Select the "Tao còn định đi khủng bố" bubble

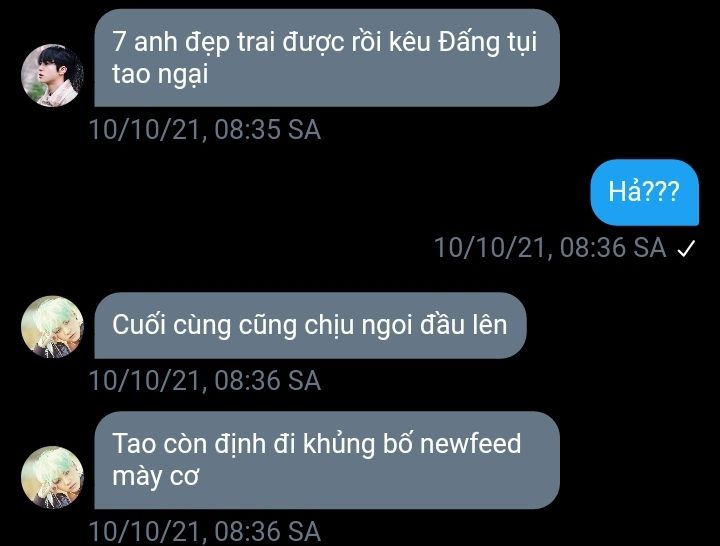click(x=327, y=460)
